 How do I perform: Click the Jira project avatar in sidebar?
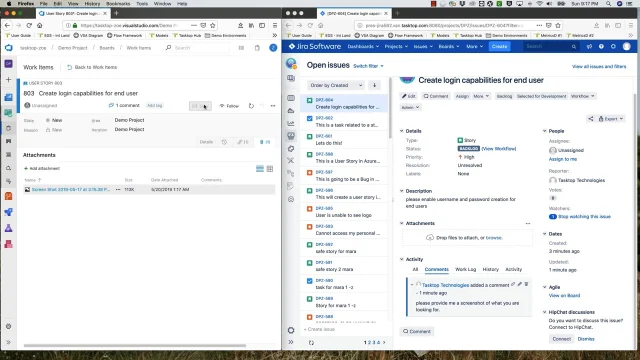pos(291,63)
